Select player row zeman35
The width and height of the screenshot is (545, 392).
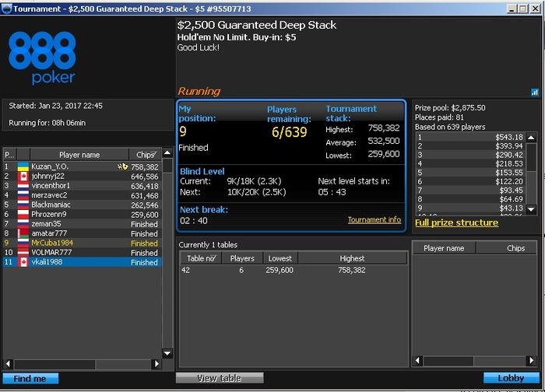(x=82, y=224)
